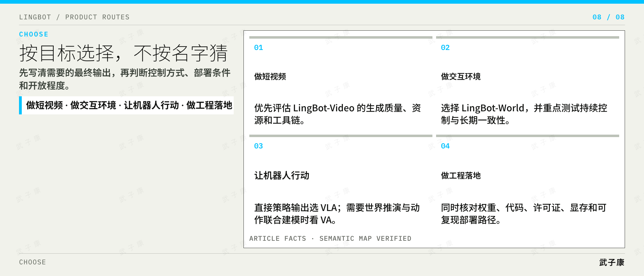Click the 'LINGBOT / PRODUCT ROUTES' header text
644x276 pixels.
tap(74, 17)
